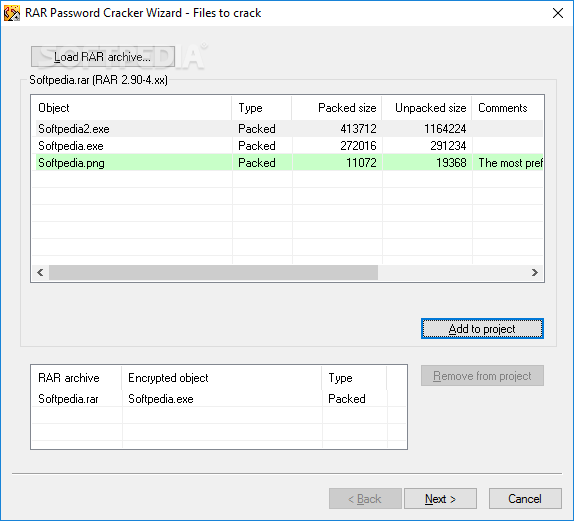Select Softpedia.rar entry in project list

click(68, 398)
